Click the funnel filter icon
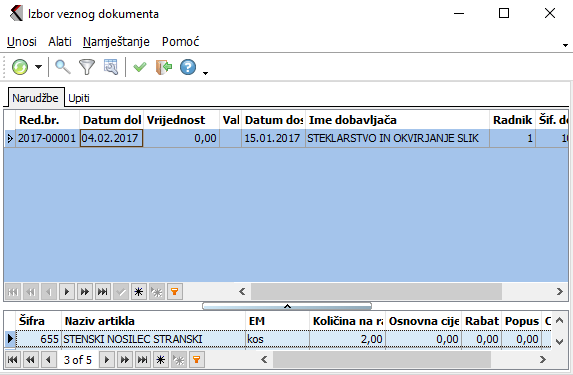Image resolution: width=573 pixels, height=375 pixels. pos(87,67)
